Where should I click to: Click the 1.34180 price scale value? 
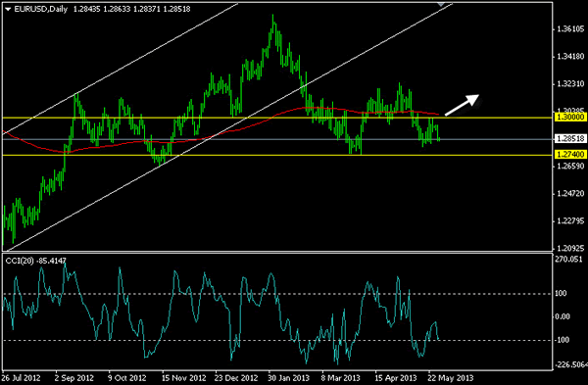(570, 57)
